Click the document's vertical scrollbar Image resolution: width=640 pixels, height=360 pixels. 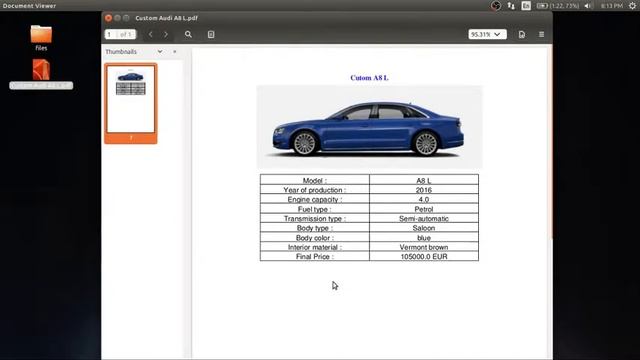click(551, 142)
